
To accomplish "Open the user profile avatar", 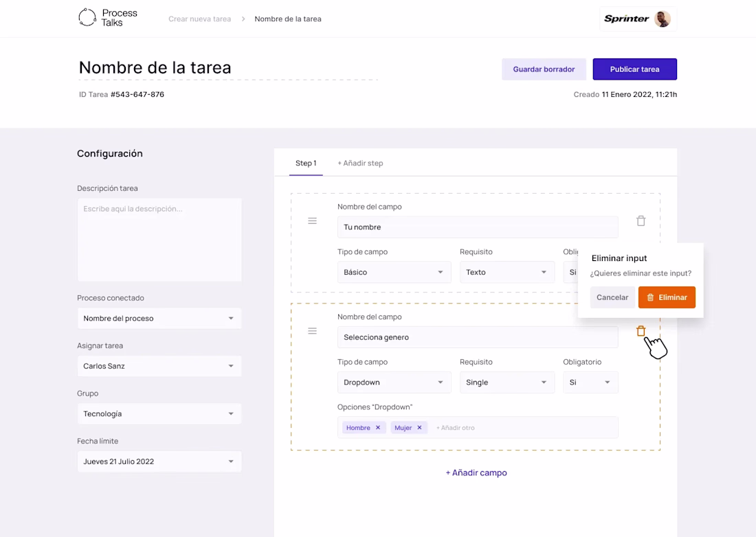I will 663,19.
